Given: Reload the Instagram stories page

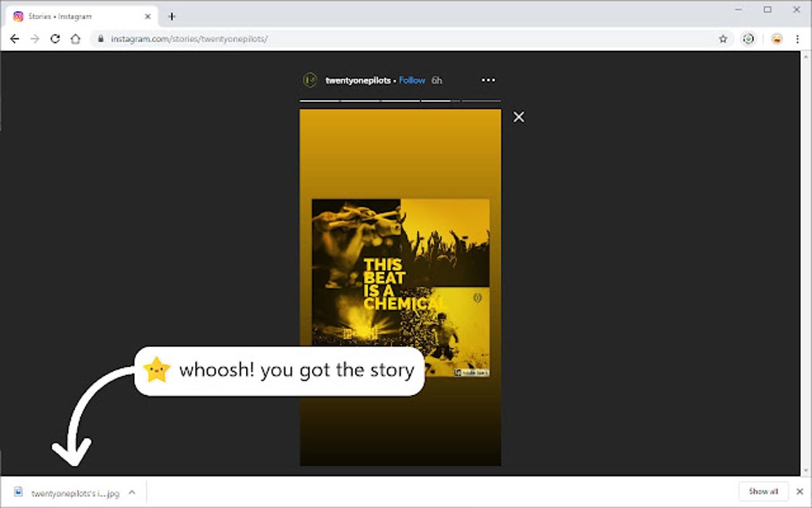Looking at the screenshot, I should pyautogui.click(x=54, y=37).
